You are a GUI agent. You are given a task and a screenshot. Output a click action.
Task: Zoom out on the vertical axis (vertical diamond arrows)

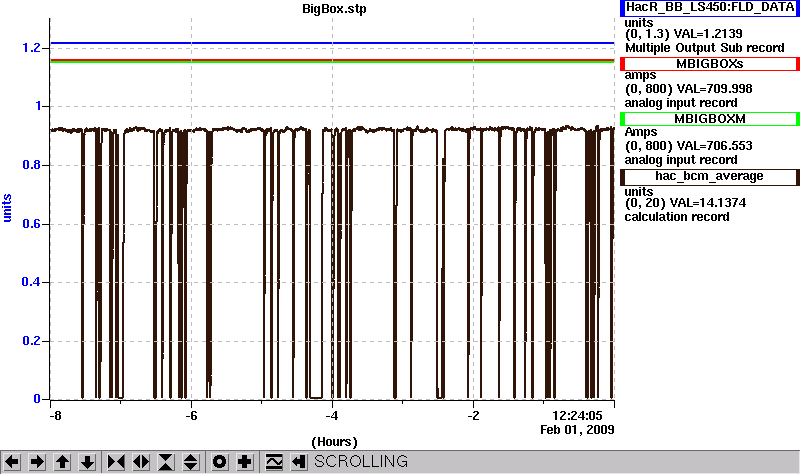[x=190, y=462]
